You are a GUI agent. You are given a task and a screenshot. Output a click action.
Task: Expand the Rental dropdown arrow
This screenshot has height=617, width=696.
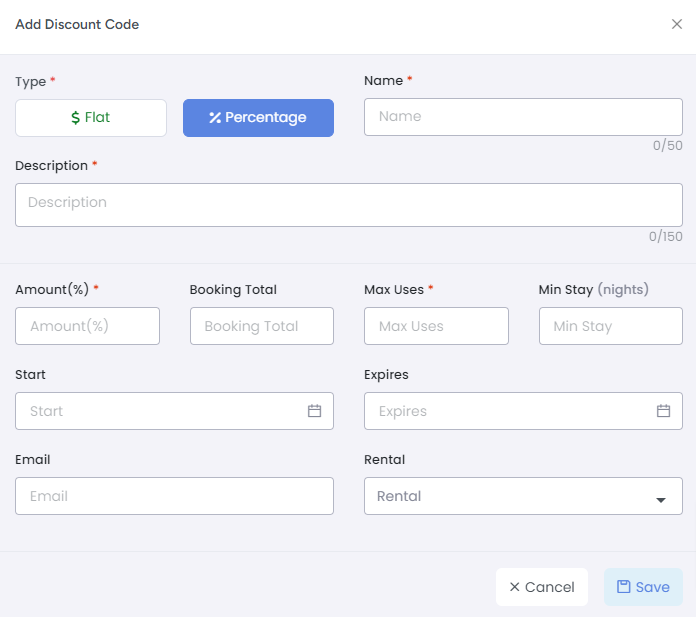pyautogui.click(x=660, y=500)
